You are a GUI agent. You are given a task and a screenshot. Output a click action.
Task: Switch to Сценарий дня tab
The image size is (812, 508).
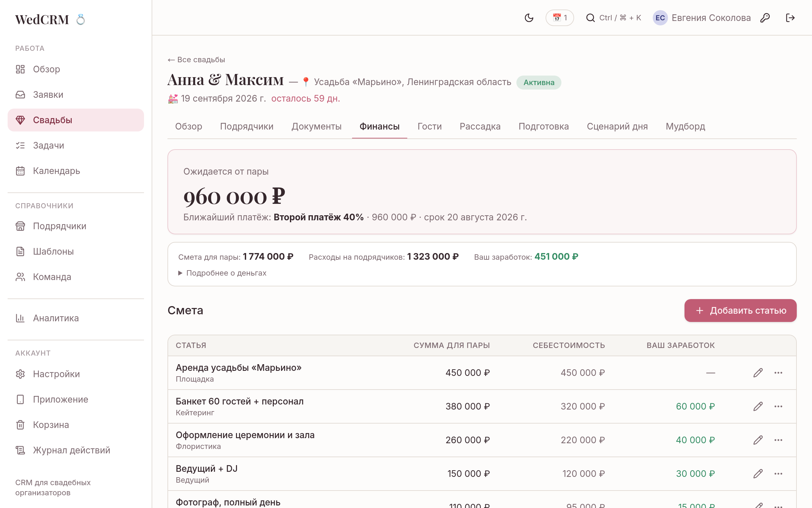(x=617, y=126)
